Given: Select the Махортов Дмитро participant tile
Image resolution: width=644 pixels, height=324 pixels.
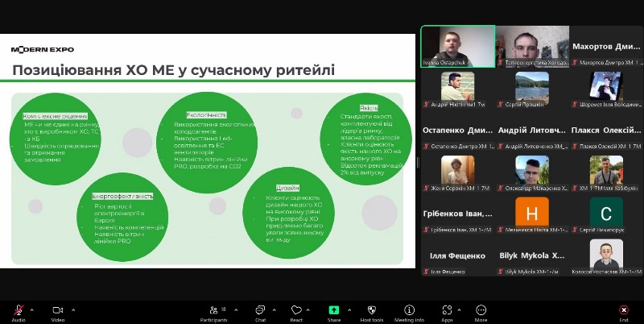Looking at the screenshot, I should 607,46.
